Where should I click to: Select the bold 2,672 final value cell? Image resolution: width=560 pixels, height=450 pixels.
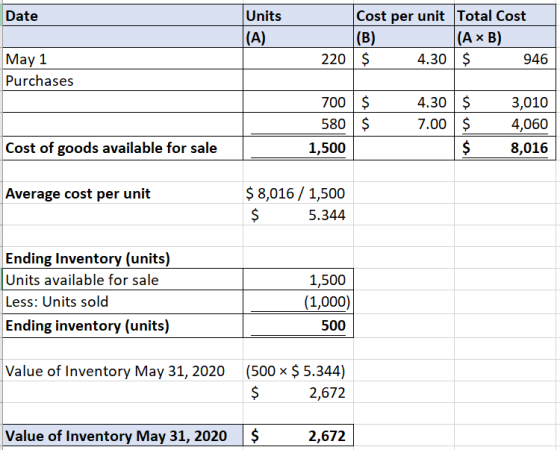(x=298, y=435)
